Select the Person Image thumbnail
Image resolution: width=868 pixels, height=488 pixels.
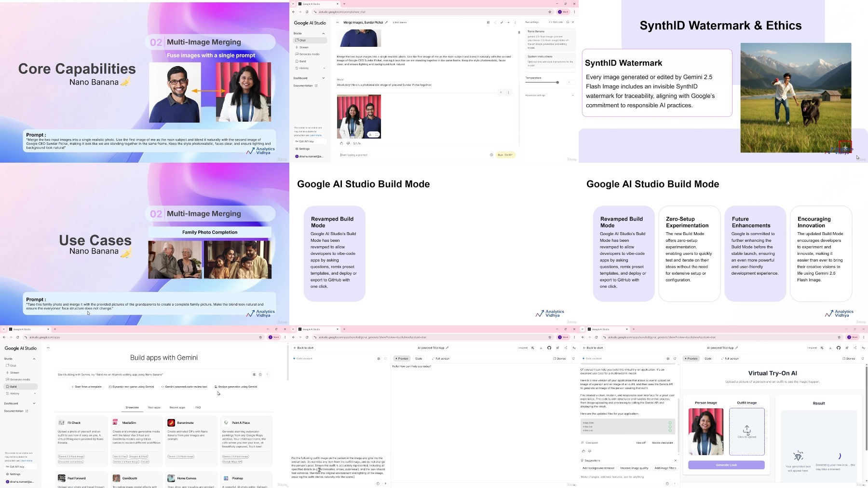coord(706,432)
